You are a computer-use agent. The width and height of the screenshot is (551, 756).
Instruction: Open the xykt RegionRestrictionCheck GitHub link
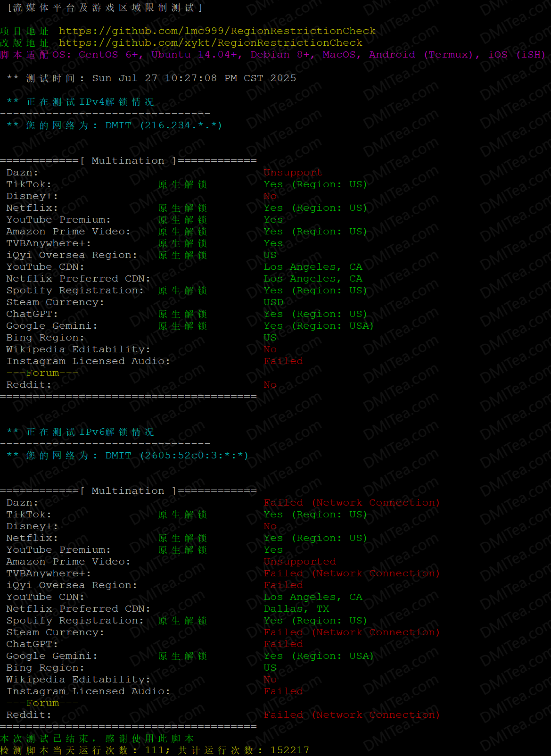211,43
